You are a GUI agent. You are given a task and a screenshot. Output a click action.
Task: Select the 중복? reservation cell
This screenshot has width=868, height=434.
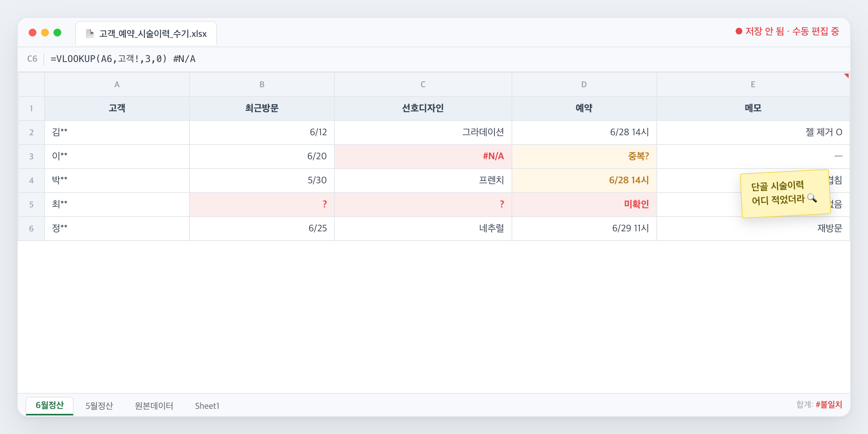click(x=584, y=157)
